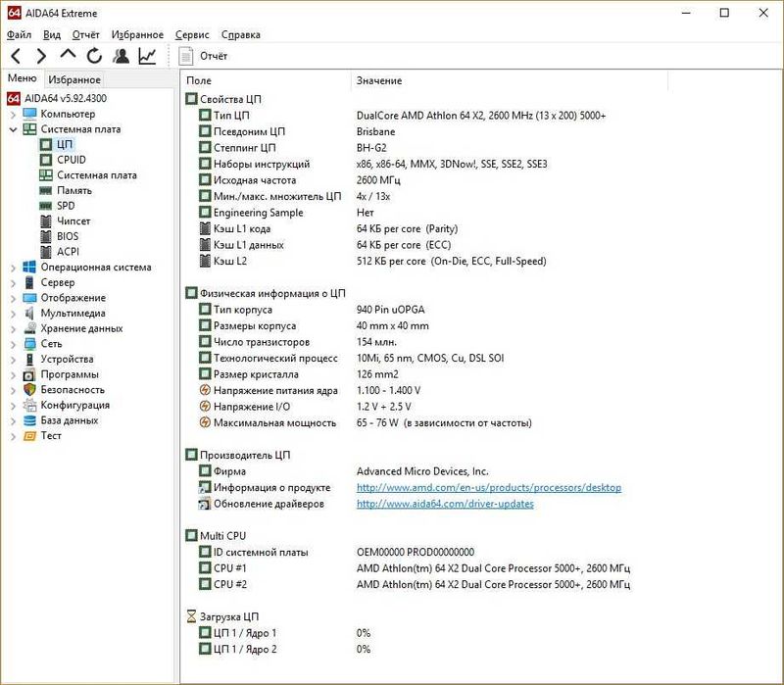This screenshot has height=685, width=784.
Task: Collapse the Системная плата tree node
Action: [x=13, y=129]
